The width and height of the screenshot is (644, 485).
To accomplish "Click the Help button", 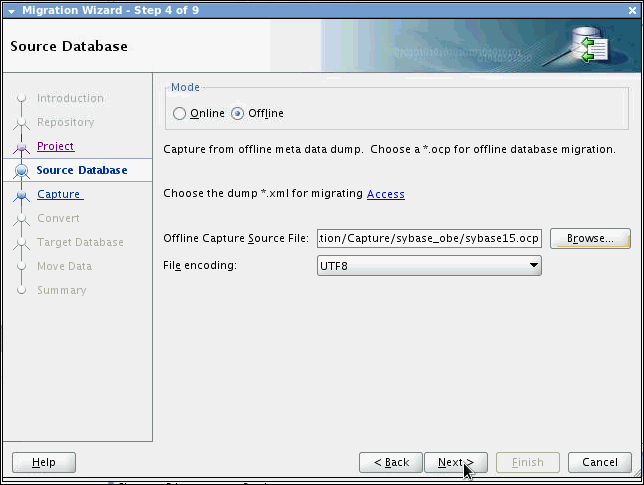I will (x=44, y=462).
